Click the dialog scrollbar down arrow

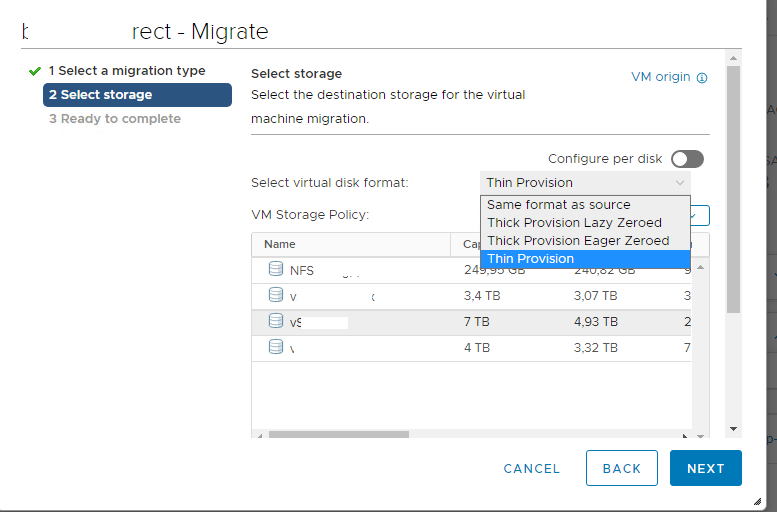click(x=733, y=429)
